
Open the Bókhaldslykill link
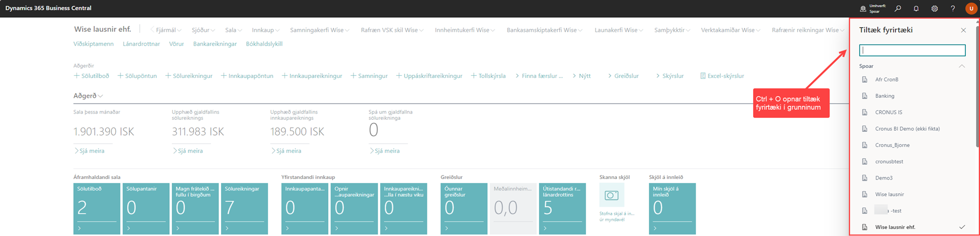(x=264, y=44)
